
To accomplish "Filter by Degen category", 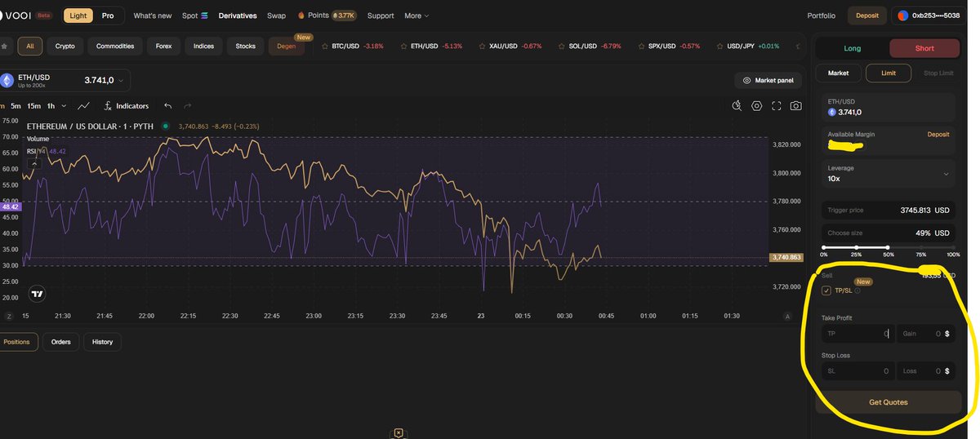I will (x=287, y=46).
